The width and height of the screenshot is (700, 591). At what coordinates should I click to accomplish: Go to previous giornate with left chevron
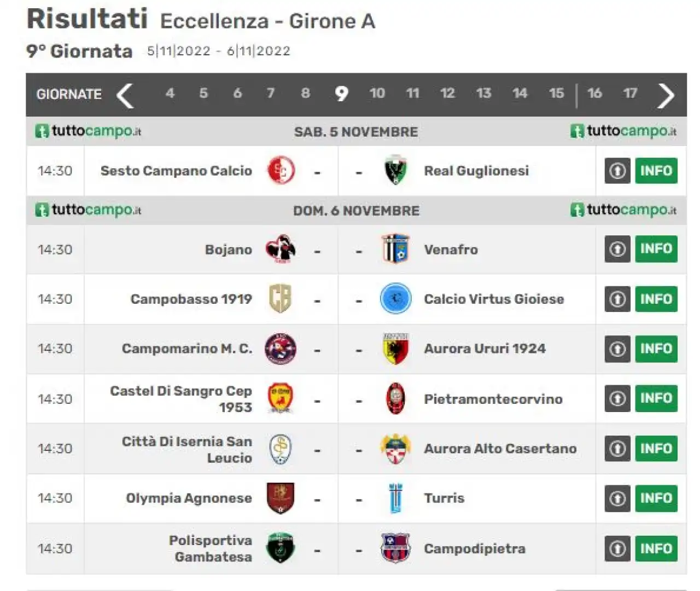coord(125,95)
